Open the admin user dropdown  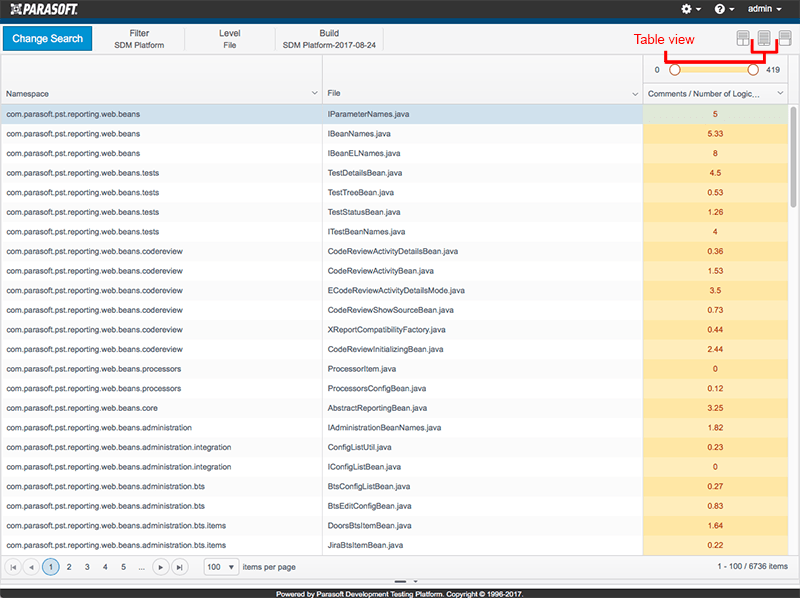[x=764, y=9]
